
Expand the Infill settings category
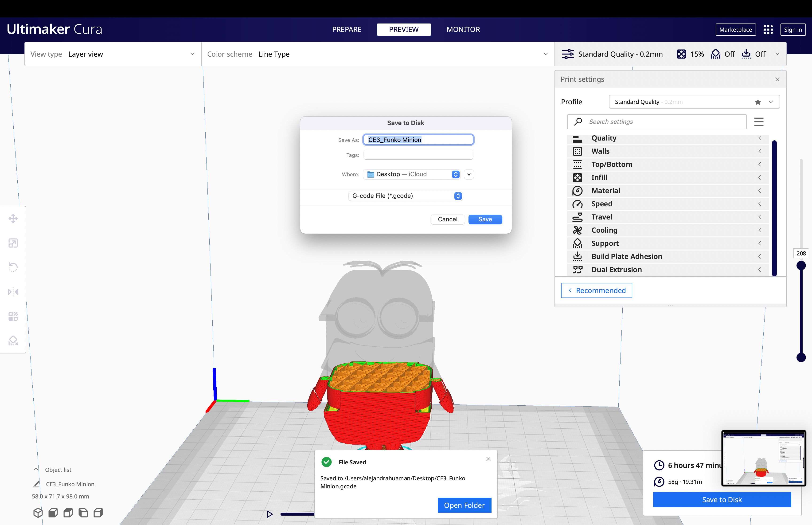pos(668,178)
